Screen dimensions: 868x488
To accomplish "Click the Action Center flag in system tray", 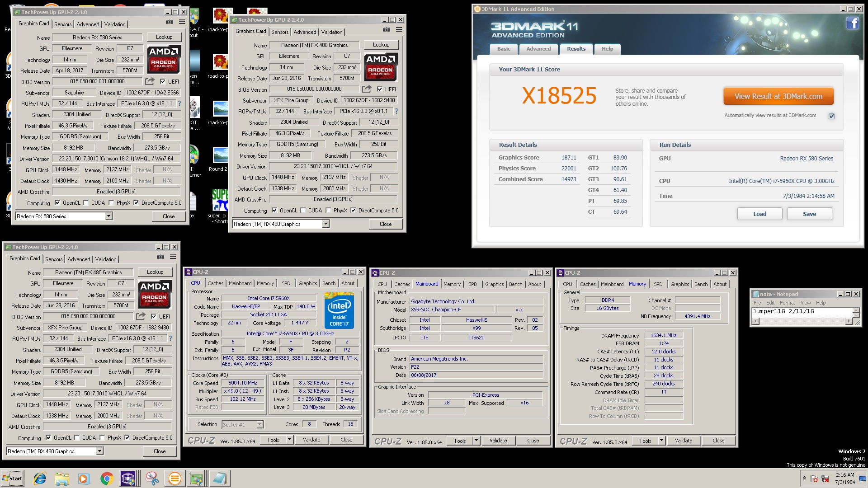I will pos(814,479).
